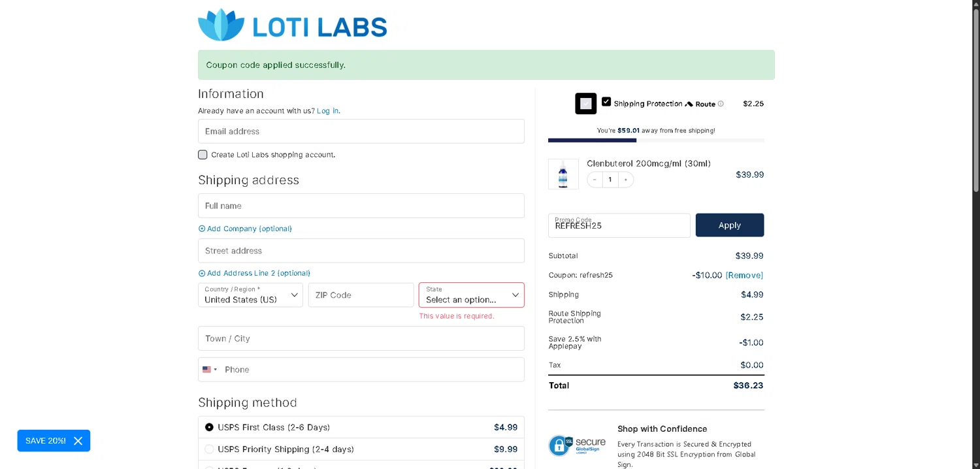
Task: Open the Country / Region dropdown
Action: [x=250, y=295]
